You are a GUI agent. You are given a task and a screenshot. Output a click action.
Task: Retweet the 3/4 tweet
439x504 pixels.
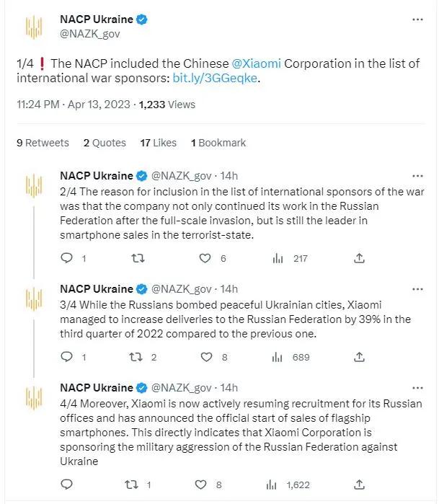(x=135, y=356)
